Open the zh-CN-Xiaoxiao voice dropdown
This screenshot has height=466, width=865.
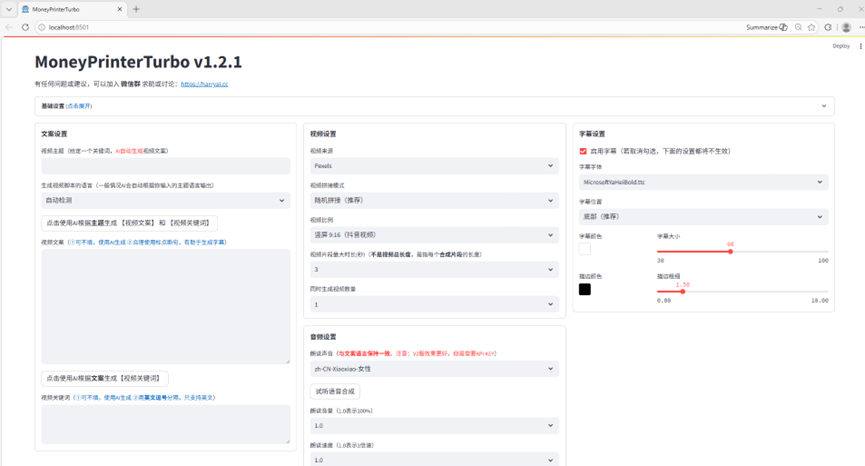(x=434, y=369)
